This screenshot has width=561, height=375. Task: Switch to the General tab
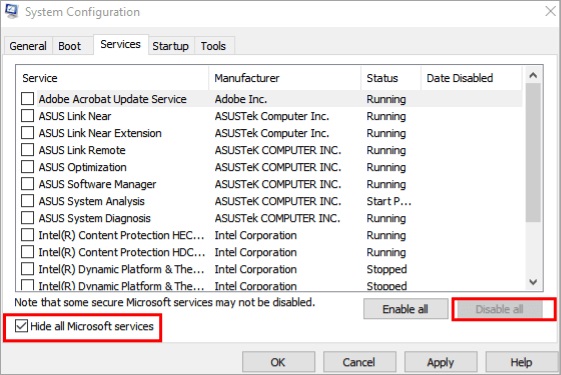(x=28, y=46)
